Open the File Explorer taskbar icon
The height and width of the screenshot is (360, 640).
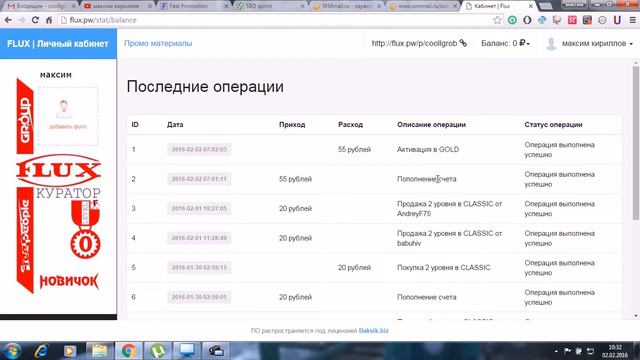pos(99,351)
